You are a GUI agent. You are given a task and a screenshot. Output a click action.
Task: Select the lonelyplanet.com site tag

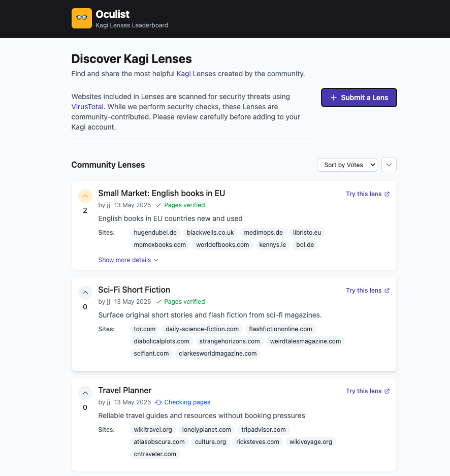pos(207,430)
